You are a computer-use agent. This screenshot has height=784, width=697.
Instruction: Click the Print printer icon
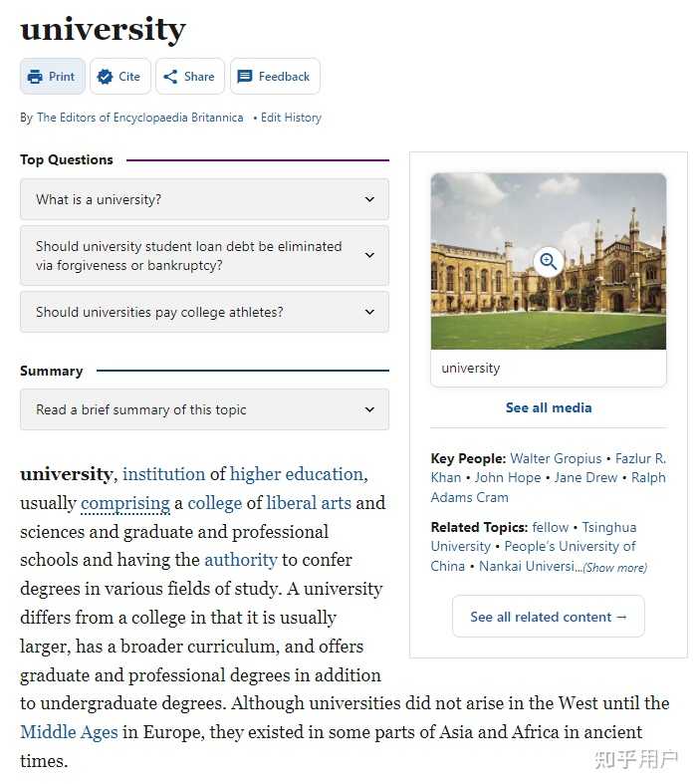coord(36,77)
